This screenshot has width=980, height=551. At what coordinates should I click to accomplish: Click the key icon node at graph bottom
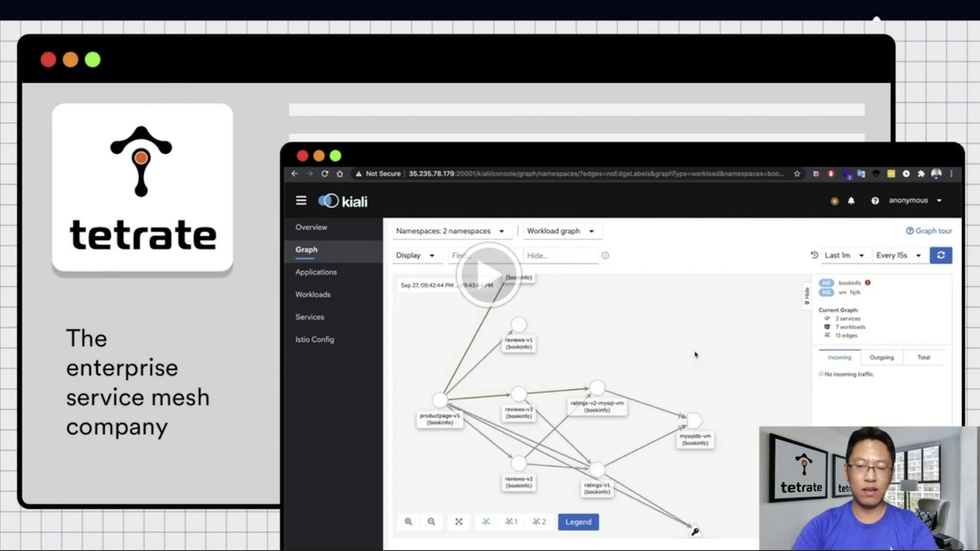tap(695, 531)
